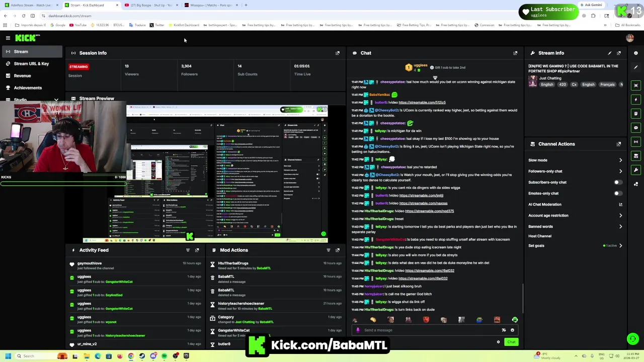
Task: Open Stream URL & Key page
Action: point(31,64)
